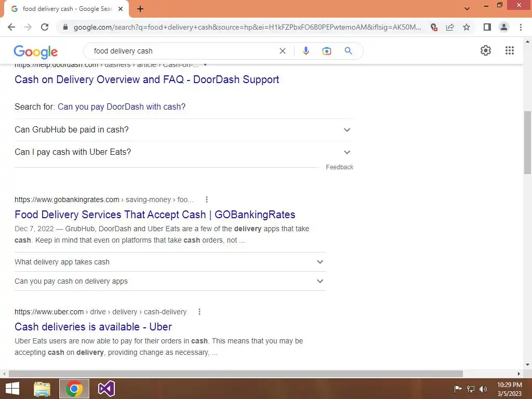Open Food Delivery Services That Accept Cash
The image size is (532, 399).
(x=155, y=215)
